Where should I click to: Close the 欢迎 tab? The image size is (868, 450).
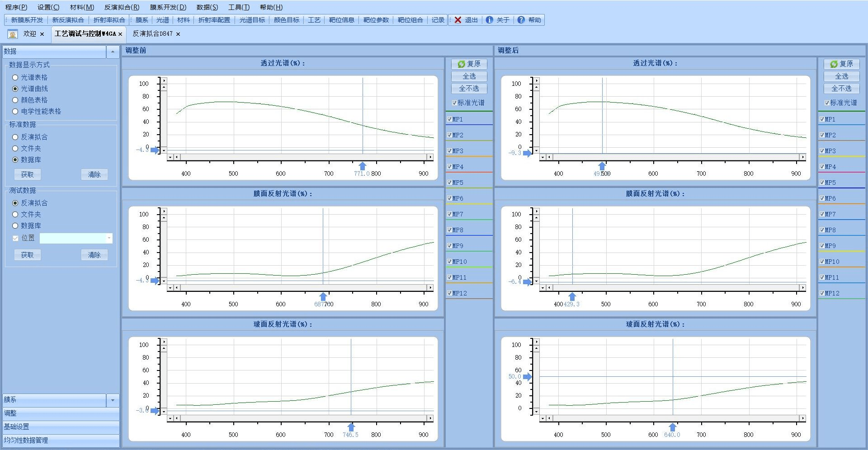coord(42,34)
